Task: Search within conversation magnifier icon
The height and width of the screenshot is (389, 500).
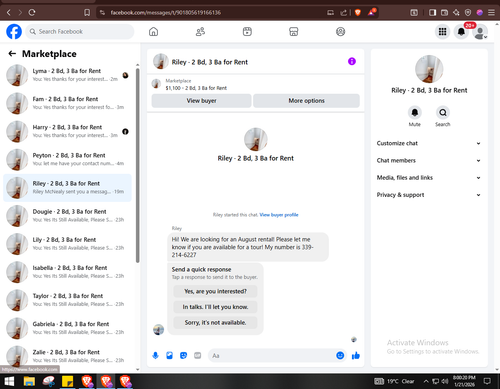Action: [x=443, y=112]
